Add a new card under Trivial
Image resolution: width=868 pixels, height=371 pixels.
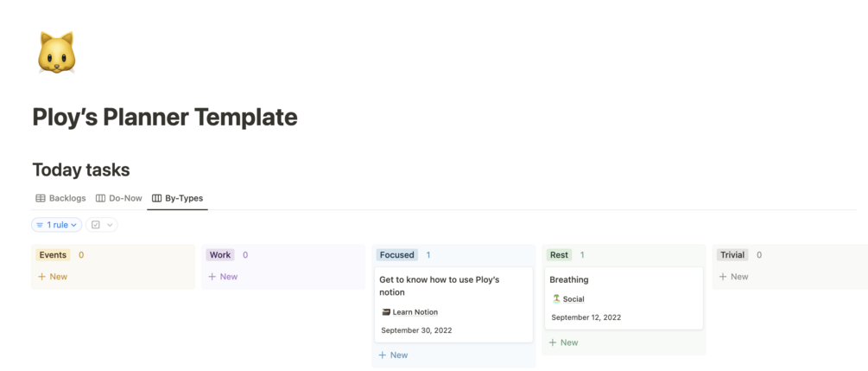pyautogui.click(x=734, y=277)
